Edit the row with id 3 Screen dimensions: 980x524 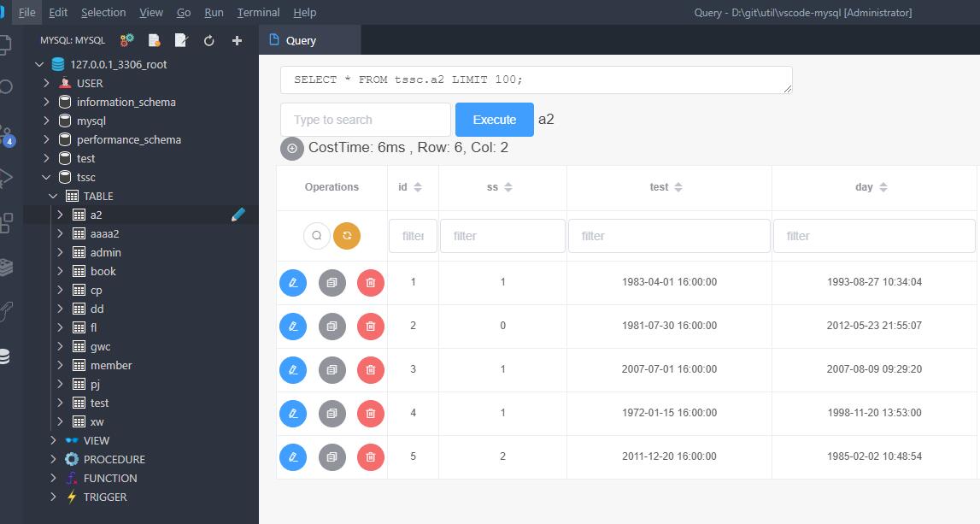point(293,369)
